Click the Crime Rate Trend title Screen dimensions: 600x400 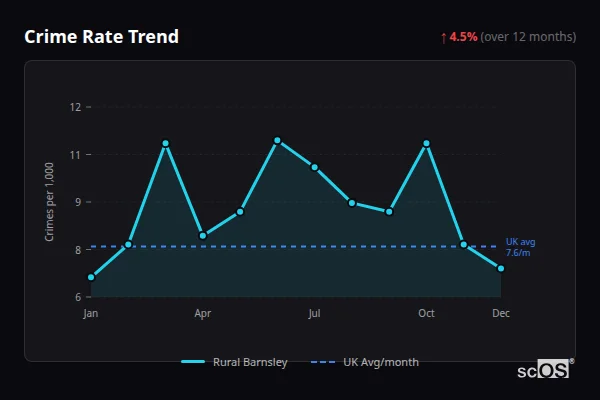[101, 37]
